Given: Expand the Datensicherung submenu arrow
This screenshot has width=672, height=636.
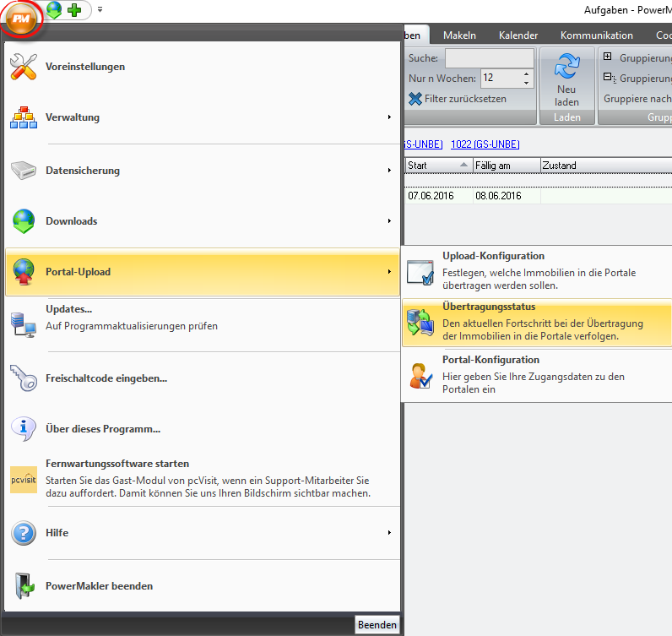Looking at the screenshot, I should click(x=389, y=171).
